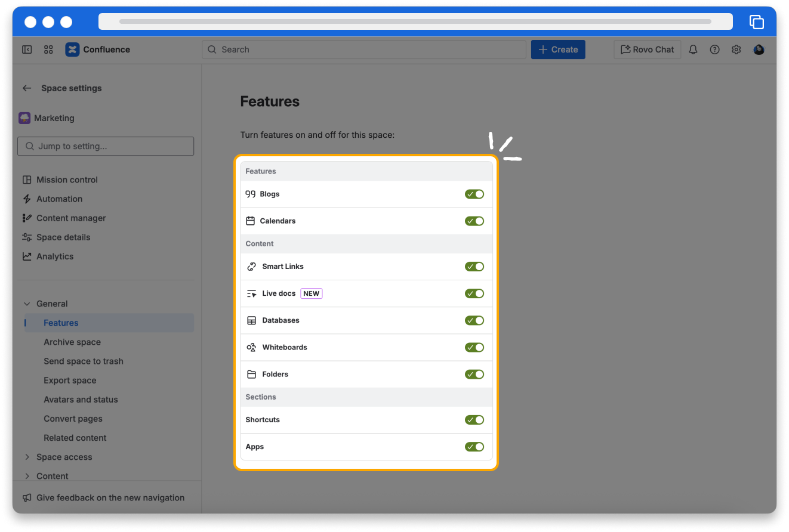Click the back arrow beside Space settings
The image size is (789, 532).
(x=27, y=88)
